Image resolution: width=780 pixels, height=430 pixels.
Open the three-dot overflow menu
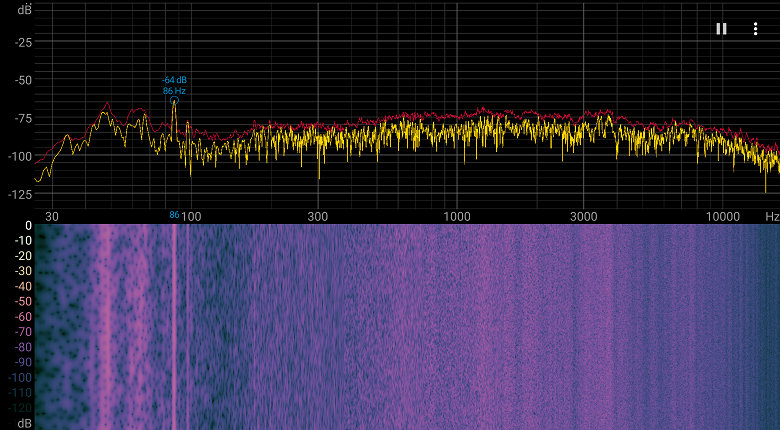[755, 29]
